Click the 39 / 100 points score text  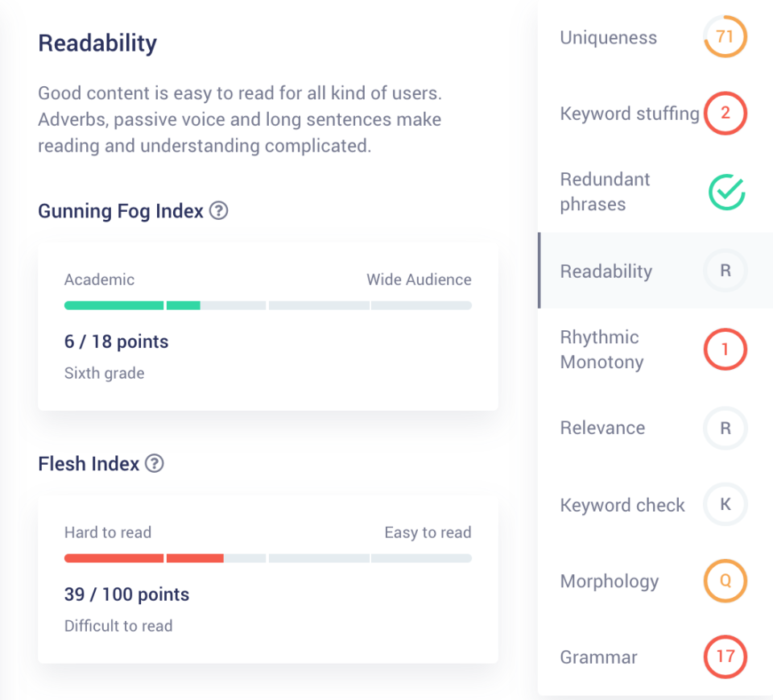tap(126, 595)
